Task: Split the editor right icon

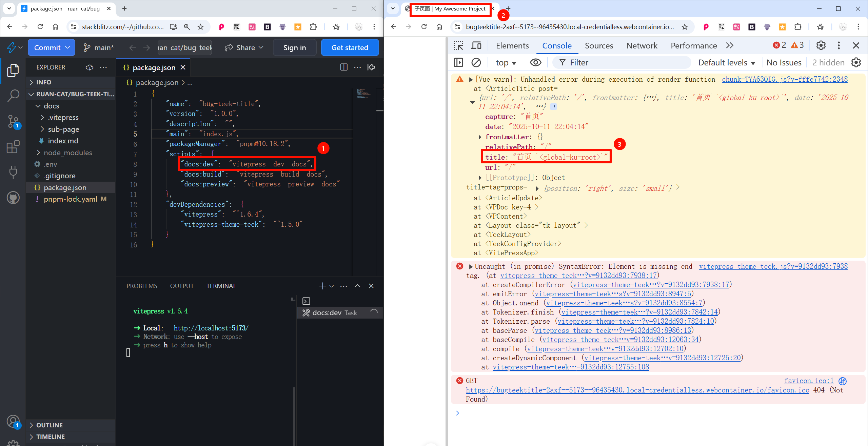Action: point(343,67)
